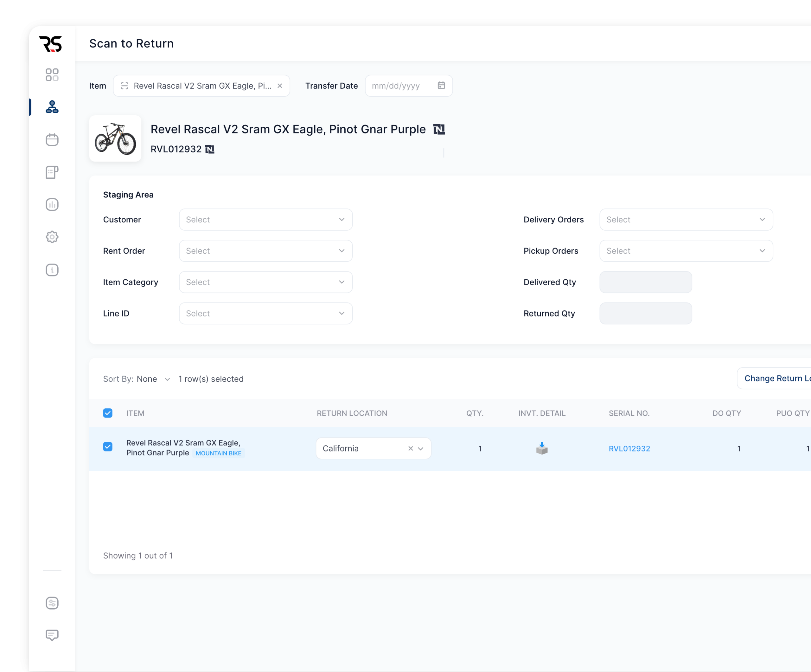
Task: Open the Rent Order dropdown
Action: coord(266,251)
